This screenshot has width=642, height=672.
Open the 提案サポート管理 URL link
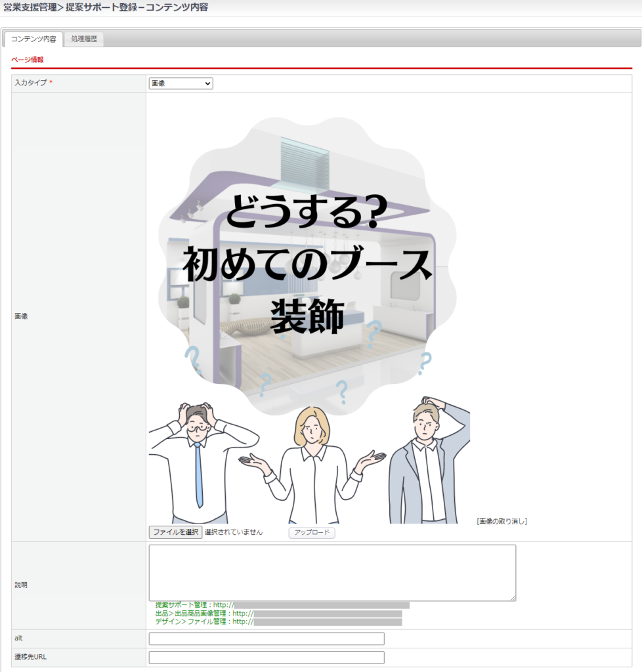(321, 604)
